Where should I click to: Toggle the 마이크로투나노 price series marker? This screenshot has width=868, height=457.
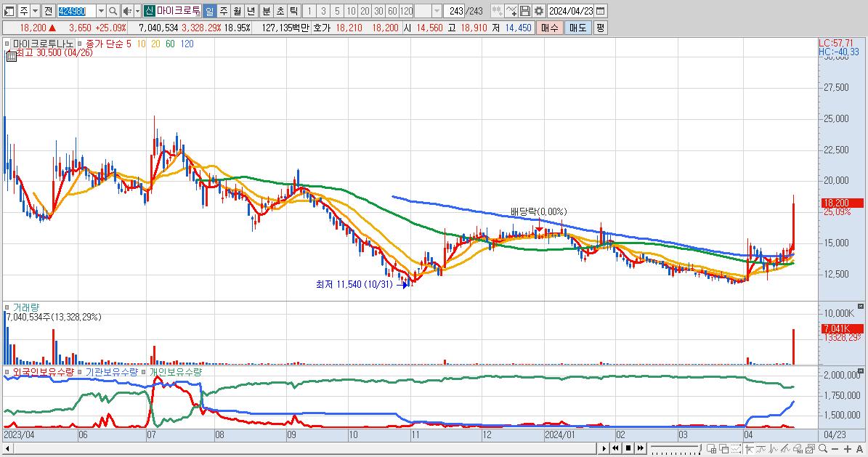tap(7, 44)
